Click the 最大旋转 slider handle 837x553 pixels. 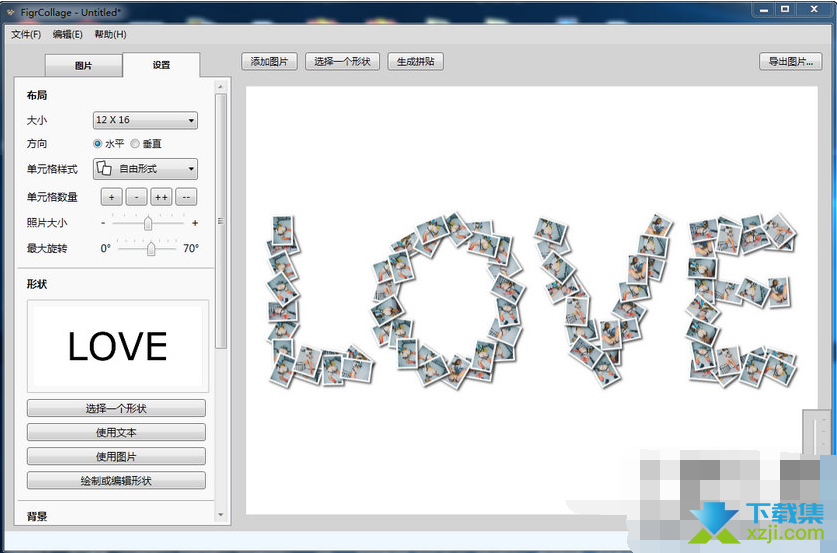point(151,248)
